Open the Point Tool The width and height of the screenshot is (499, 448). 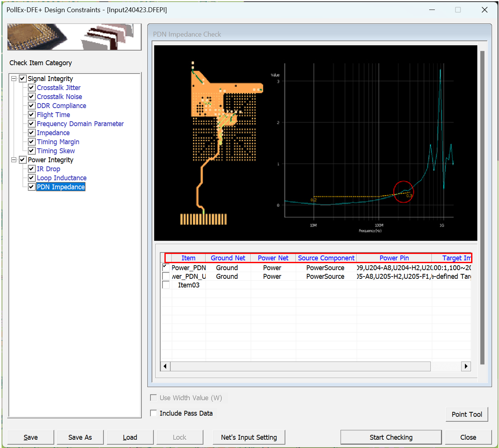(x=466, y=414)
